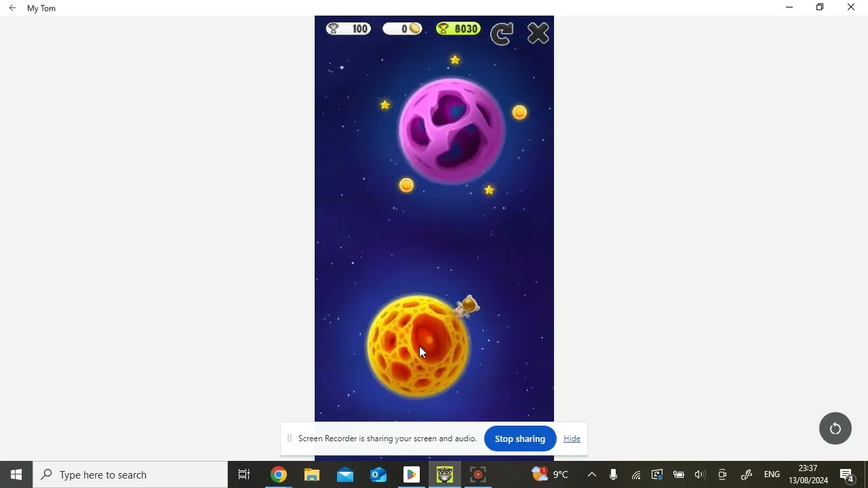Click the star above the pink planet
Viewport: 868px width, 488px height.
click(455, 60)
